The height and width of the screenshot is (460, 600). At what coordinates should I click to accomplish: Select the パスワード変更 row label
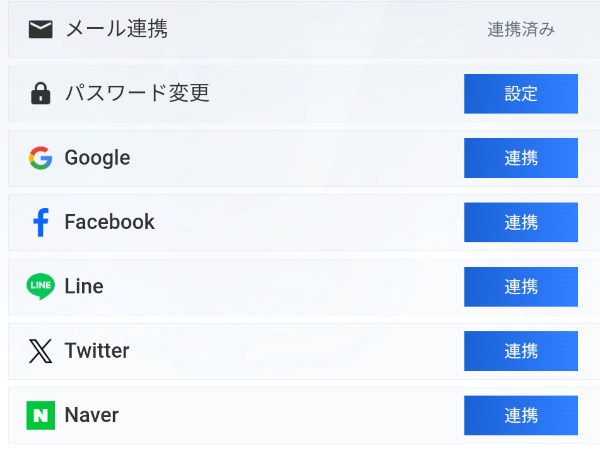tap(137, 93)
